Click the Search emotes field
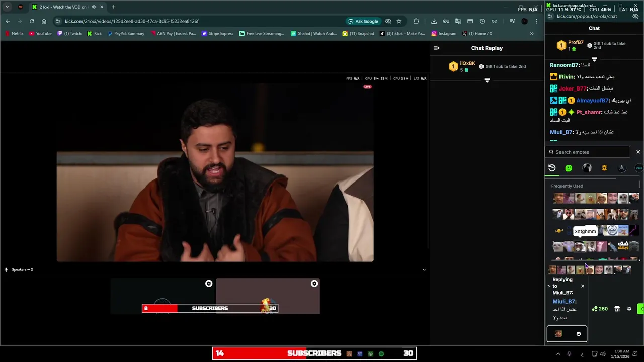The image size is (644, 362). (x=588, y=152)
